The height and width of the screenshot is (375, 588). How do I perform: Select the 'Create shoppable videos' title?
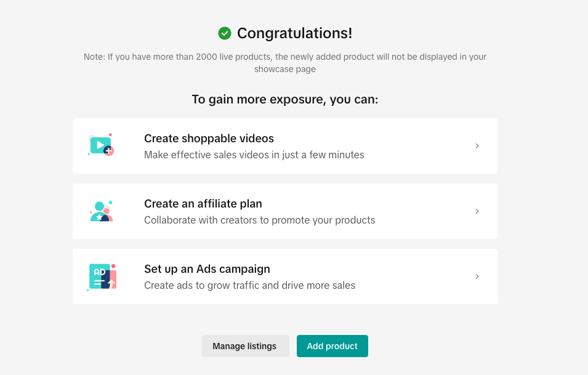[x=209, y=139]
